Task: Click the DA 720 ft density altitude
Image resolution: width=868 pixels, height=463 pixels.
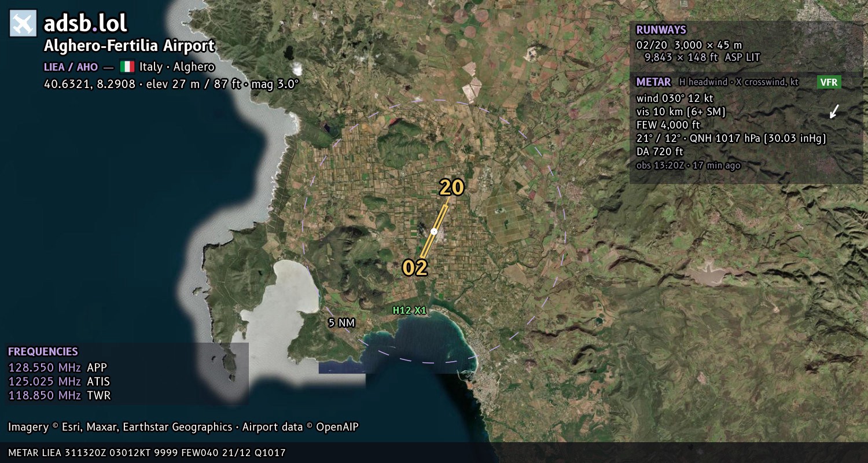Action: click(x=660, y=152)
